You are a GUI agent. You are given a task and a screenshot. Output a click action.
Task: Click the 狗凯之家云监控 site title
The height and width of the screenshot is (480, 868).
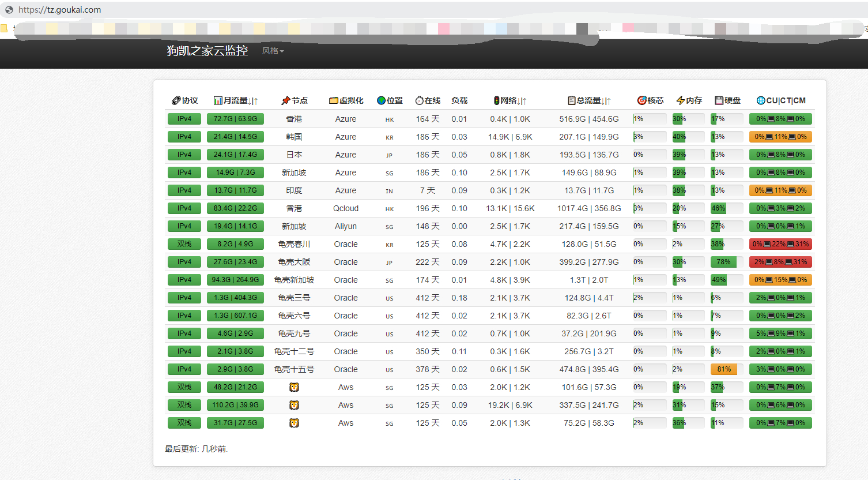click(207, 51)
